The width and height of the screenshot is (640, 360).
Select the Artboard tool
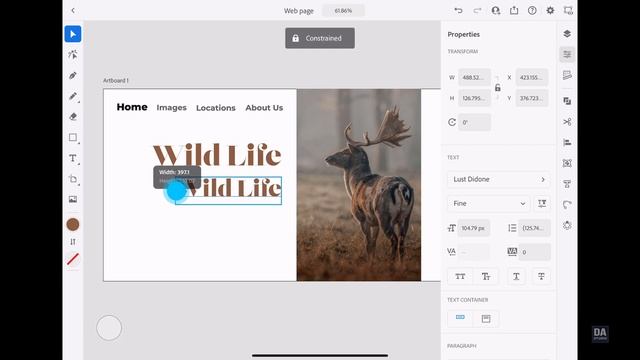[x=73, y=179]
